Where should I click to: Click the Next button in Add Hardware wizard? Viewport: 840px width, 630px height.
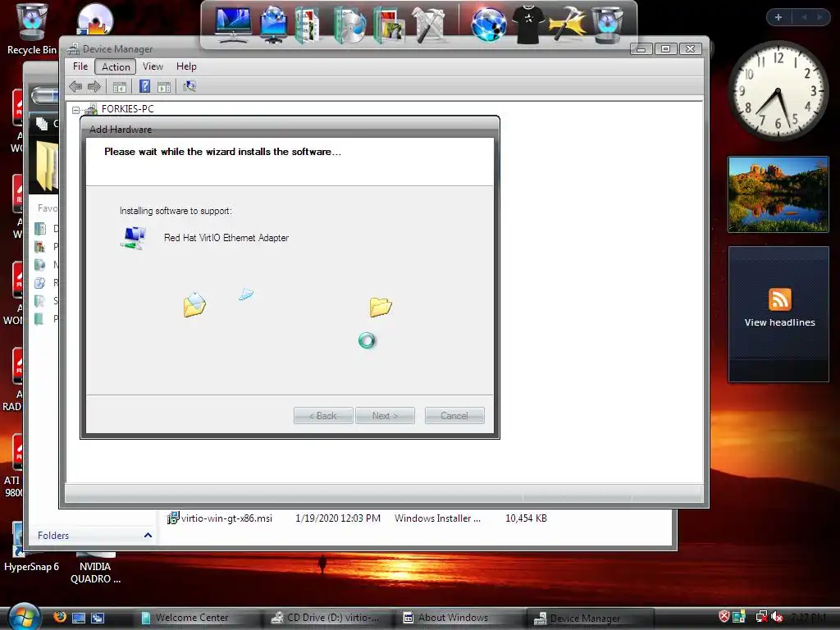pos(385,416)
